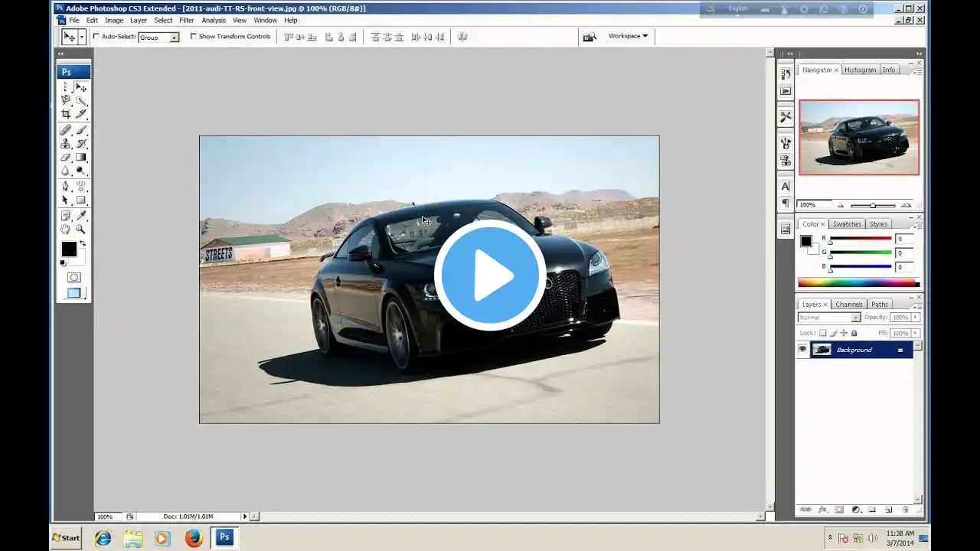Change the screen mode button

point(73,293)
